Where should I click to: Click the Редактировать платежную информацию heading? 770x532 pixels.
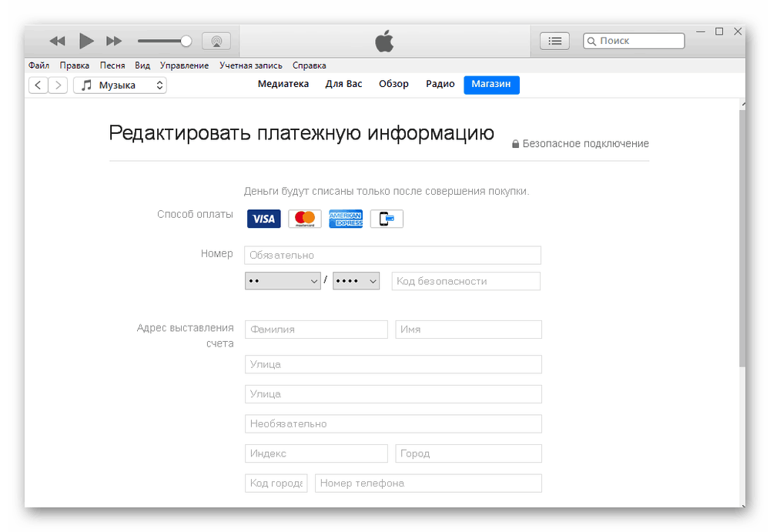302,133
